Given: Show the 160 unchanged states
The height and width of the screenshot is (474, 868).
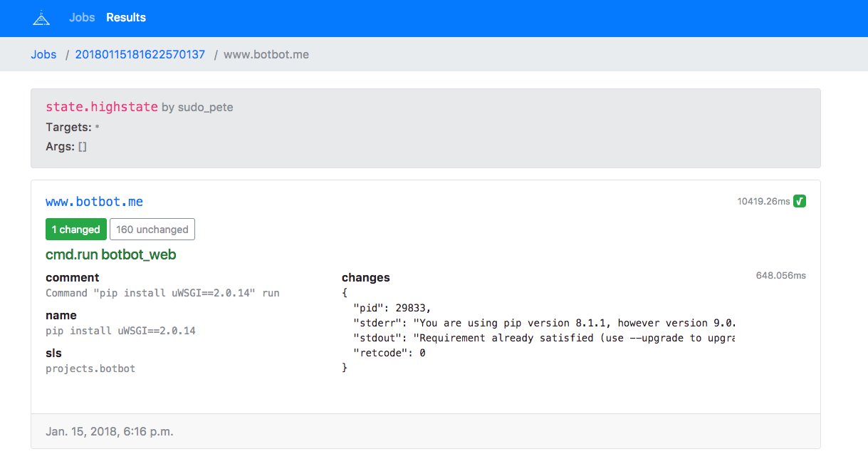Looking at the screenshot, I should (152, 230).
